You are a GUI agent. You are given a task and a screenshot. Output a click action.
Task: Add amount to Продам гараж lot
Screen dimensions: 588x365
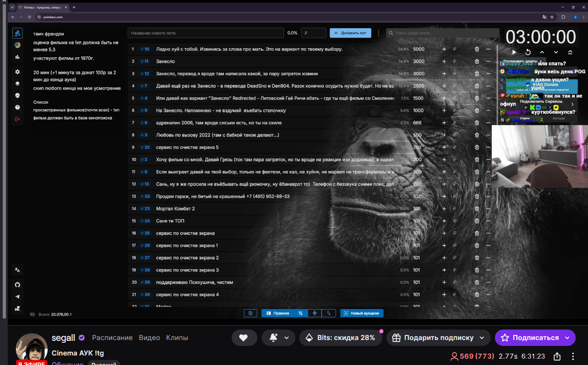click(x=444, y=196)
